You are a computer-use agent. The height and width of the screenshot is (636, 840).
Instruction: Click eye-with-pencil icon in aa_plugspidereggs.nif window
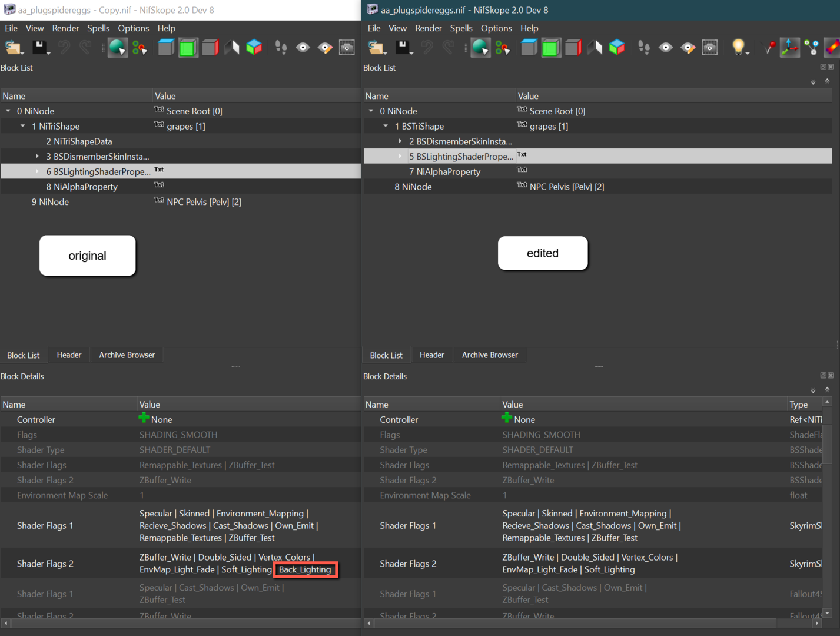(688, 47)
